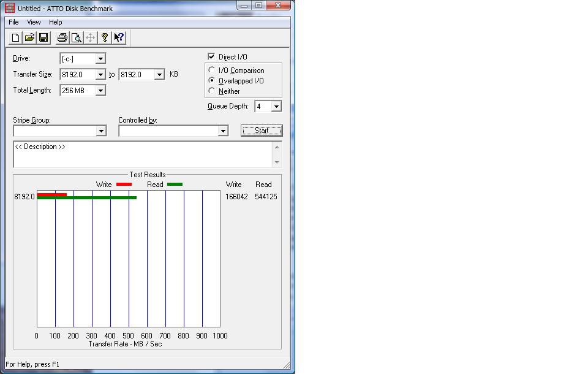This screenshot has height=374, width=588.
Task: Open Print Preview from the toolbar
Action: (x=76, y=37)
